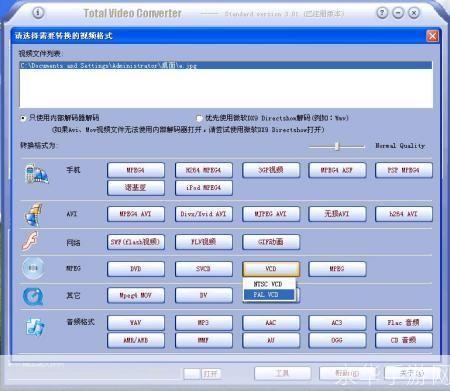This screenshot has width=450, height=391.
Task: Click the MMF audio button
Action: click(204, 340)
